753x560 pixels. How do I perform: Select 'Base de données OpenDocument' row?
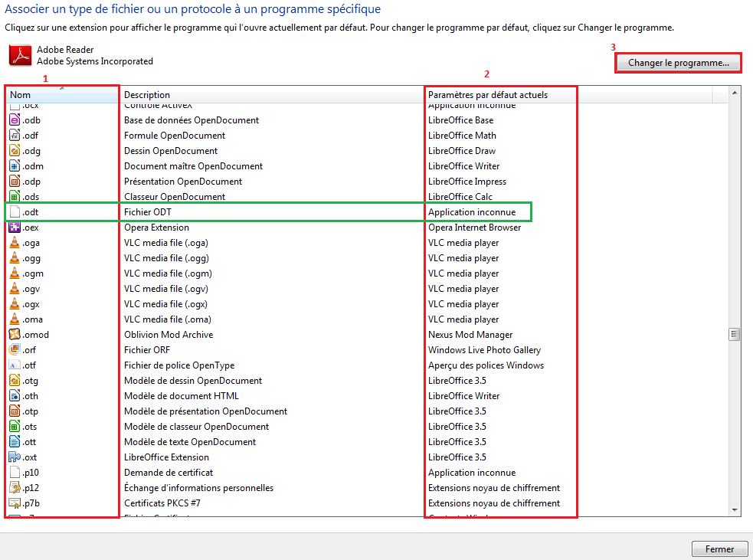click(192, 120)
